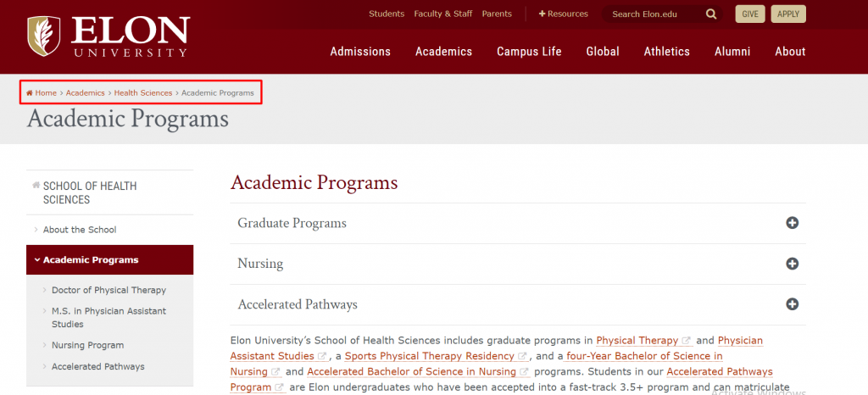Click the Search Elon.edu input field

pyautogui.click(x=653, y=14)
